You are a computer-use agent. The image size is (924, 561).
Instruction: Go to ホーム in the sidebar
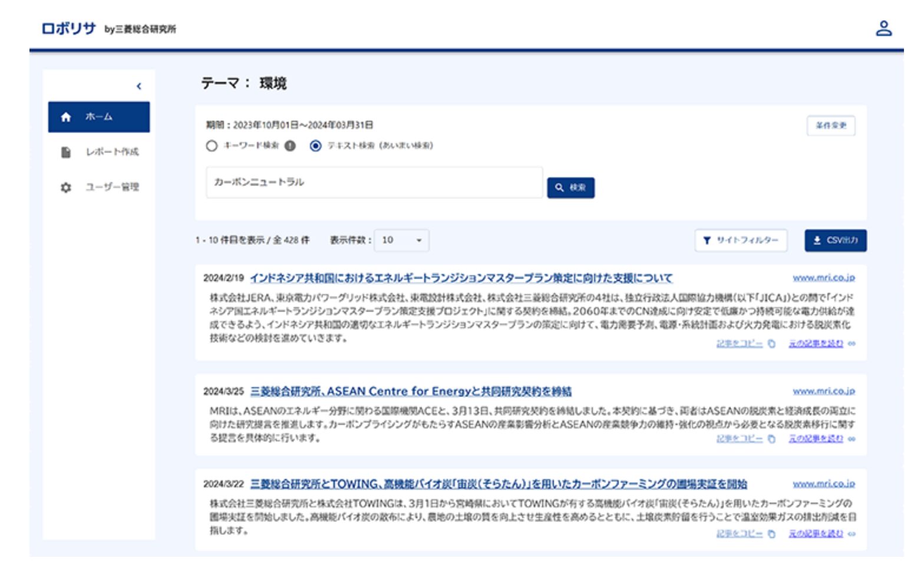tap(99, 117)
